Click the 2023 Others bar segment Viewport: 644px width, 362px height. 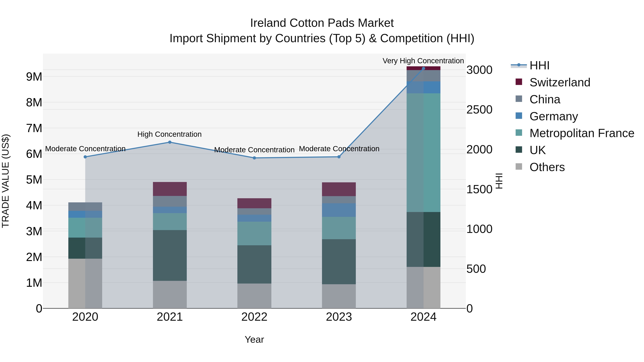[339, 296]
